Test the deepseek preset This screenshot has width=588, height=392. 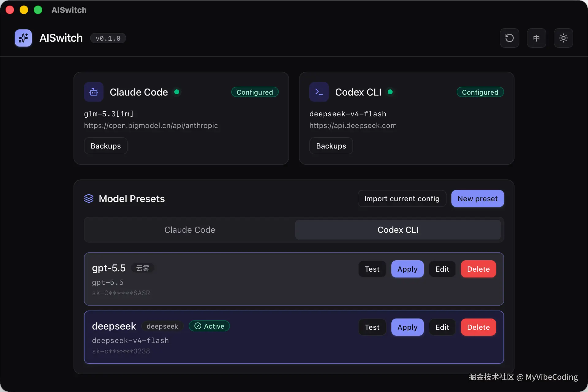pyautogui.click(x=372, y=327)
